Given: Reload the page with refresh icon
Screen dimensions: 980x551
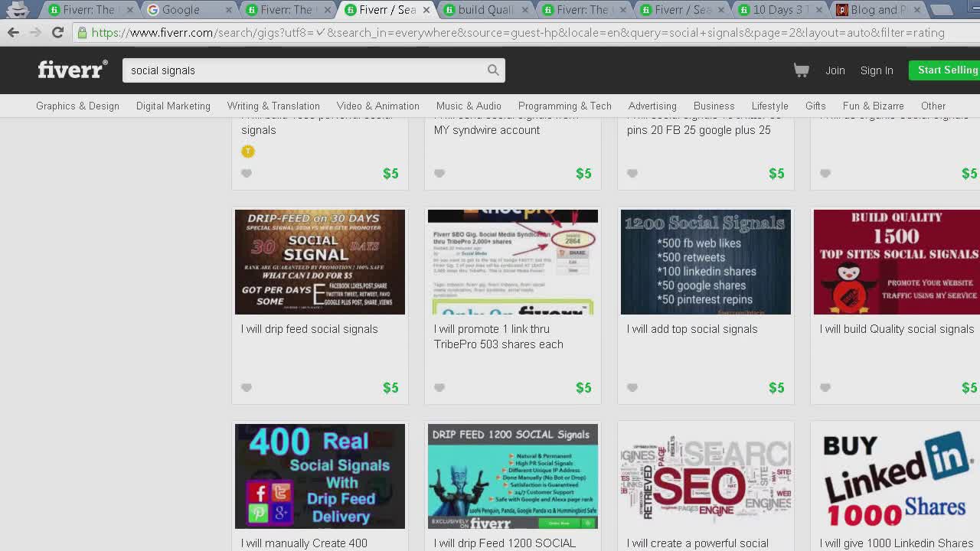Looking at the screenshot, I should [57, 33].
